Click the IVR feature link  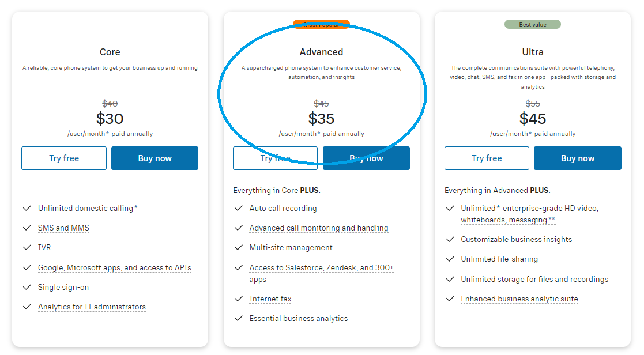pos(45,248)
